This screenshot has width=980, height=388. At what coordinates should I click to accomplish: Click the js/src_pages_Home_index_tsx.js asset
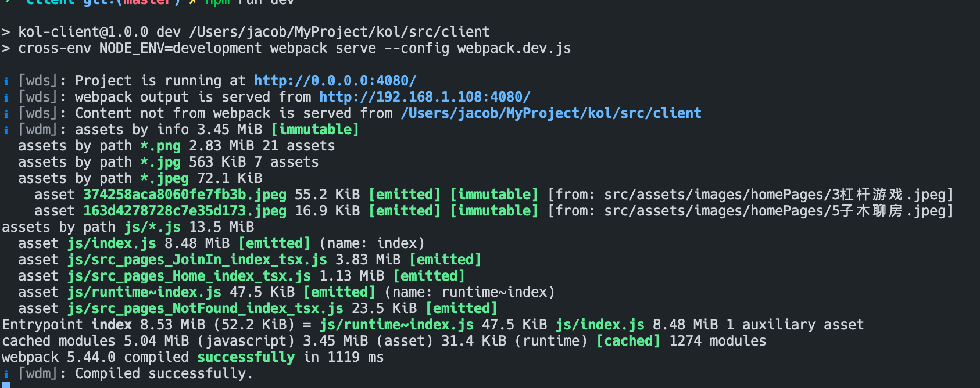188,276
